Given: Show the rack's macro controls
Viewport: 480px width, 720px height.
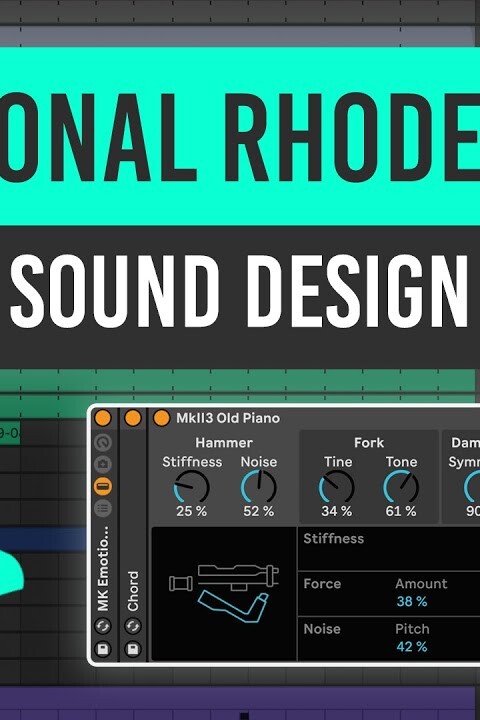Looking at the screenshot, I should (x=103, y=442).
